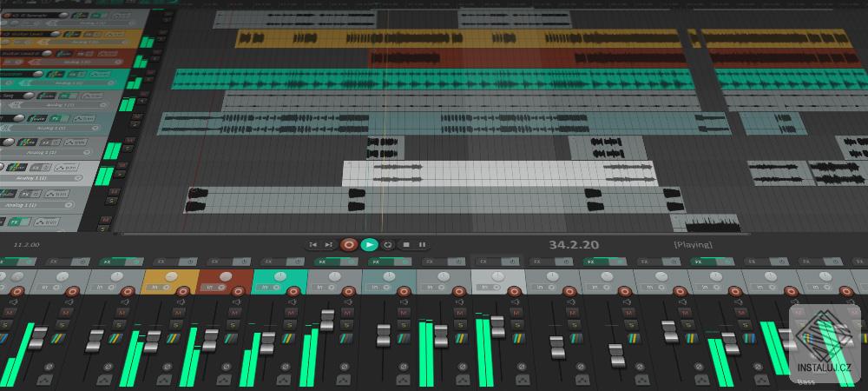Invert phase on the red mixer strip

coord(226,366)
